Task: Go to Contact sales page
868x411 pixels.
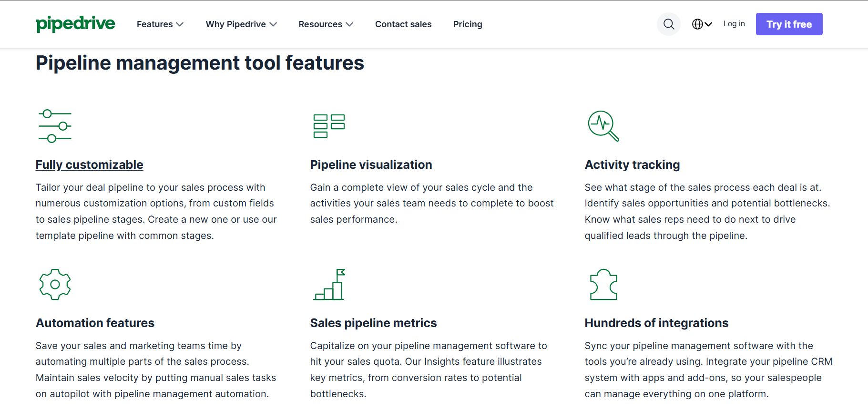Action: pyautogui.click(x=403, y=24)
